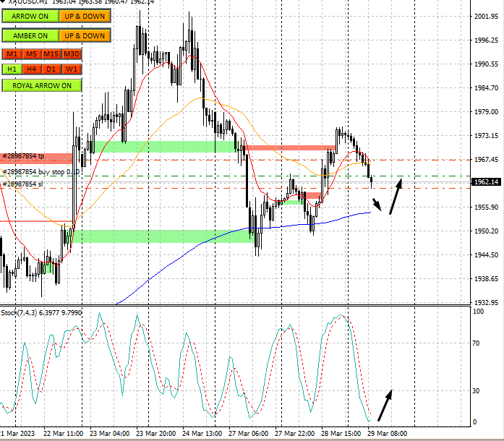Click UP & DOWN beside ARROW ON
The width and height of the screenshot is (504, 441).
(x=85, y=16)
